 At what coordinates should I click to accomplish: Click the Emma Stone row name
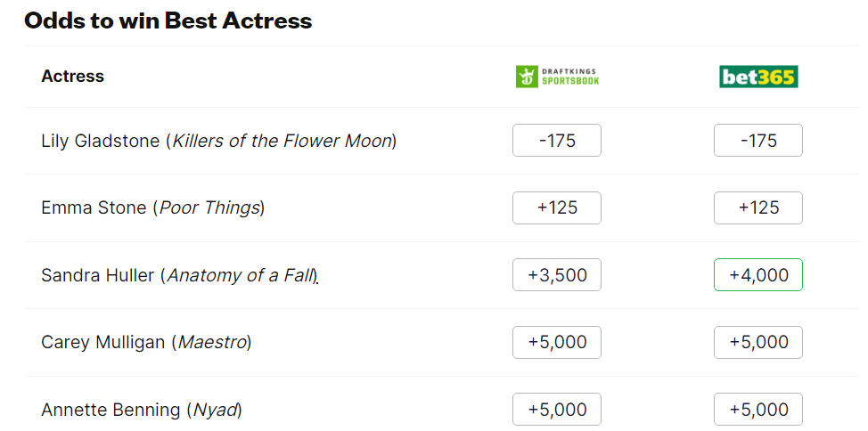click(x=94, y=208)
